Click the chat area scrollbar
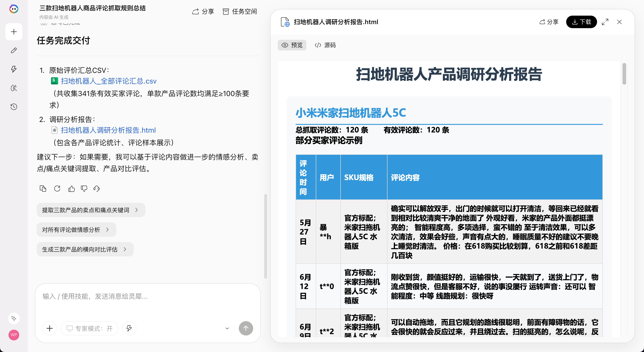Image resolution: width=644 pixels, height=352 pixels. [x=265, y=236]
